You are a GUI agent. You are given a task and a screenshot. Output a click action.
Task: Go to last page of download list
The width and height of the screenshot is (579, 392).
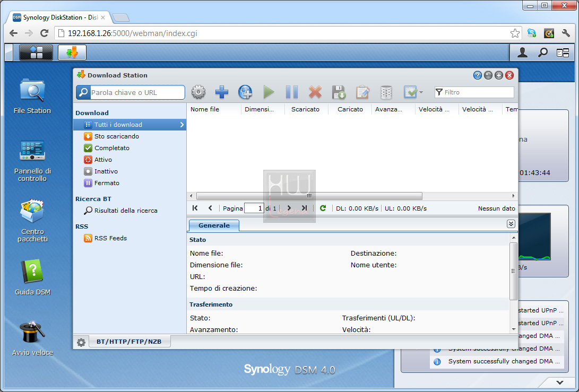click(304, 208)
